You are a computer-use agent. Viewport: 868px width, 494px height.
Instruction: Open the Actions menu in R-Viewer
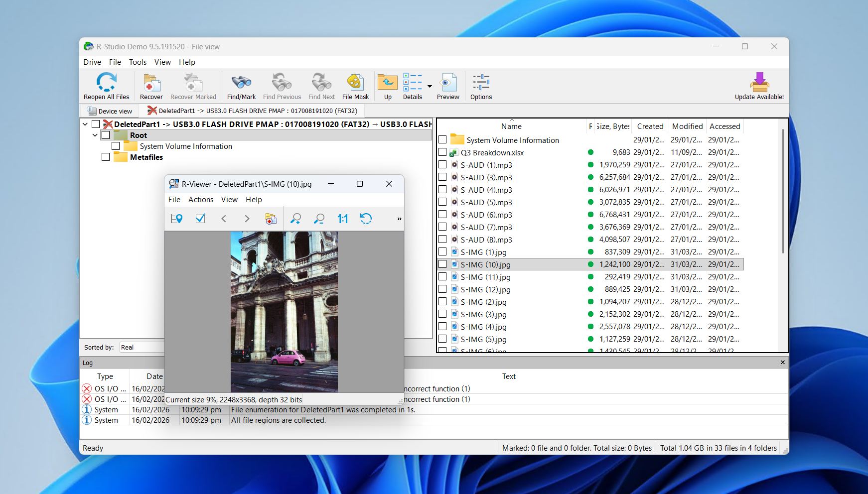click(x=201, y=199)
